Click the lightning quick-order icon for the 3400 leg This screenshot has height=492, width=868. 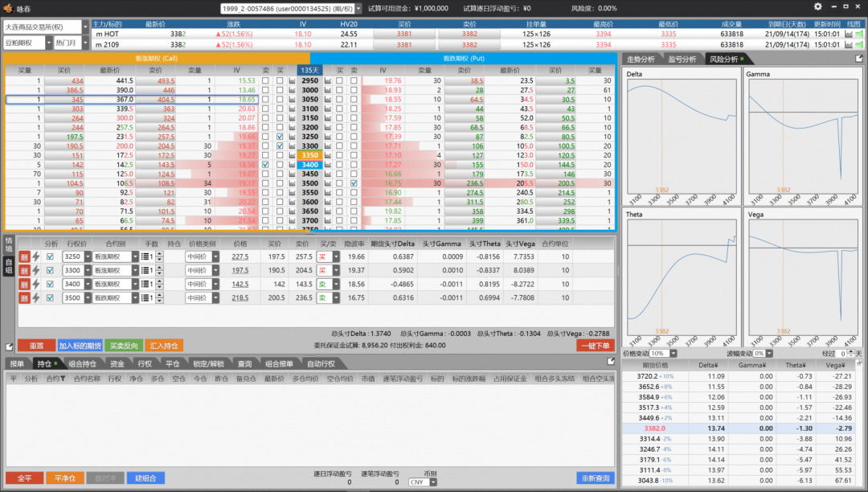(x=36, y=284)
